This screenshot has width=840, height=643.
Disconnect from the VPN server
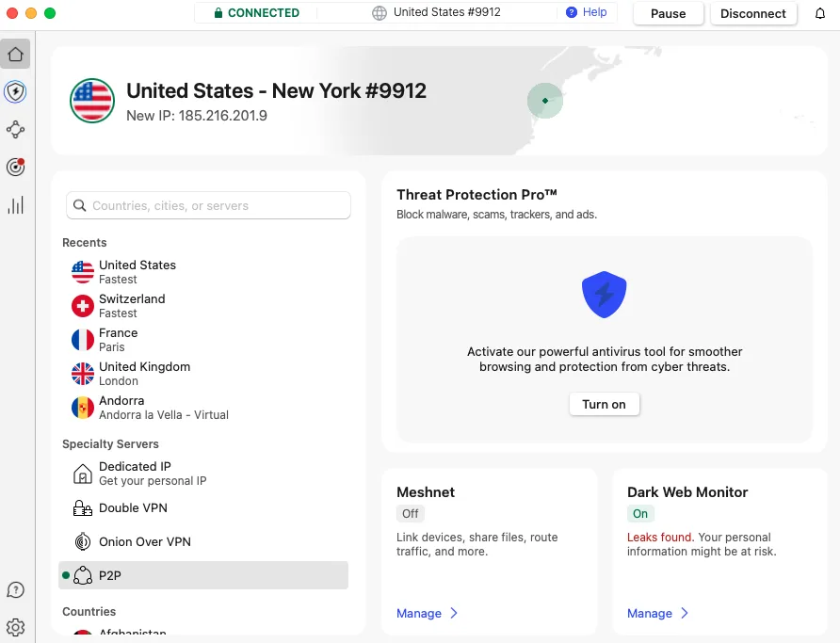pos(753,13)
